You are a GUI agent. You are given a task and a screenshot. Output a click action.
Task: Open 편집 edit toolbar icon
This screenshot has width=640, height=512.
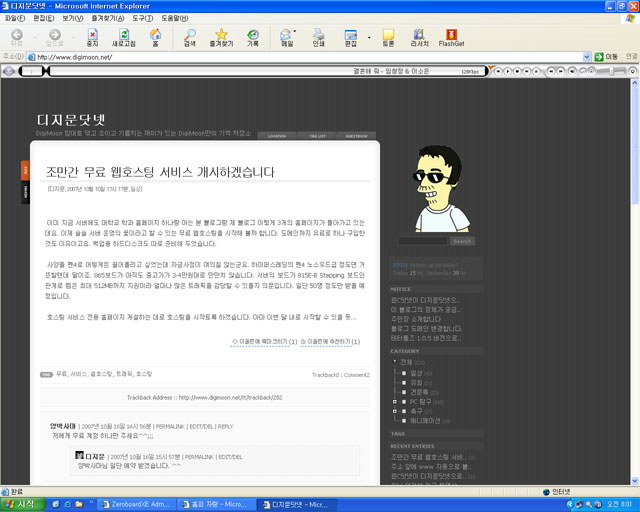point(351,38)
